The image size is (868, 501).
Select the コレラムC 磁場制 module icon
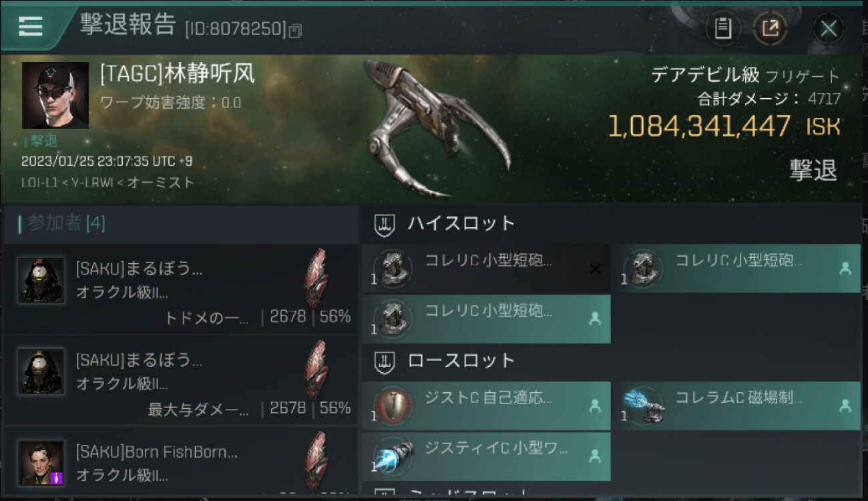(x=643, y=406)
